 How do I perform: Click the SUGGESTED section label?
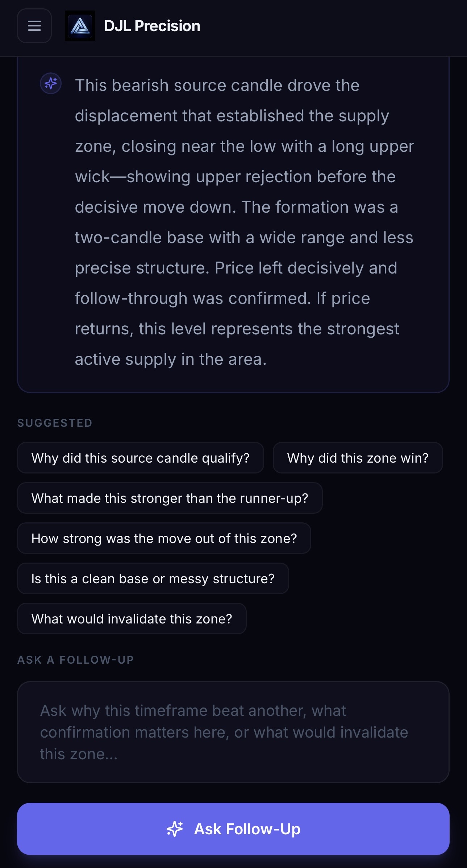(54, 422)
